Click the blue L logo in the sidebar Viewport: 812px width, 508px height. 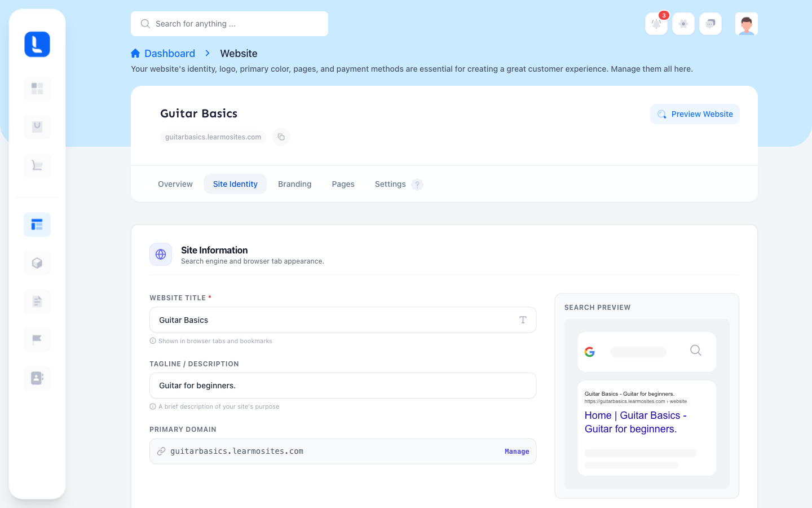[37, 44]
